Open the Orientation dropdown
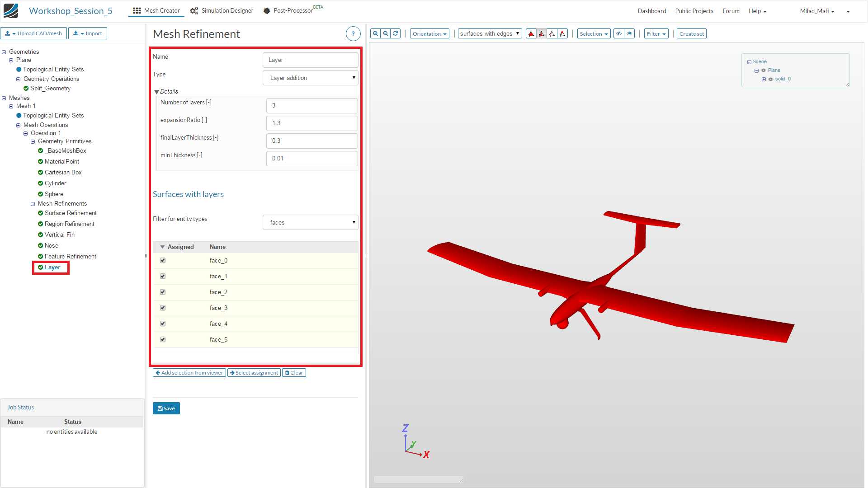868x488 pixels. (429, 34)
